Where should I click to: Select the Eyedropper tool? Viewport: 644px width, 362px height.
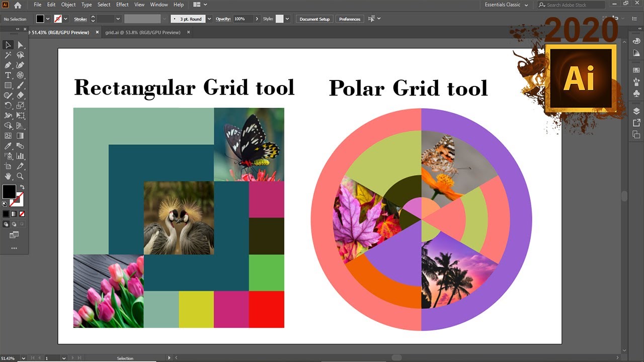(x=8, y=146)
